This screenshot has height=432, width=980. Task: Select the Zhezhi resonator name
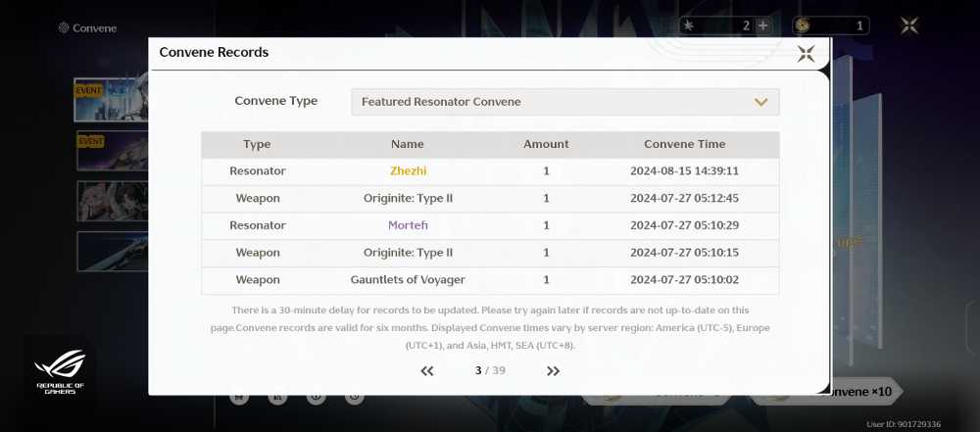(x=408, y=170)
